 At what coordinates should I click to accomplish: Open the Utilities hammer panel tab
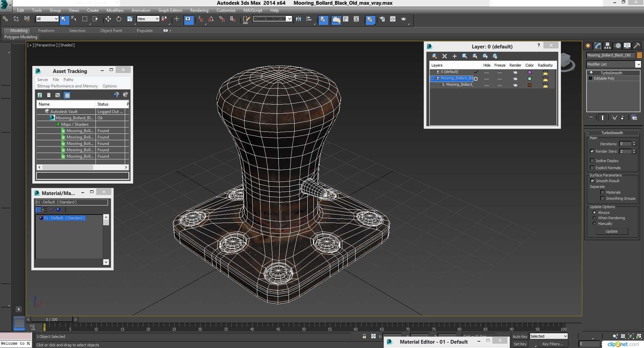[637, 46]
